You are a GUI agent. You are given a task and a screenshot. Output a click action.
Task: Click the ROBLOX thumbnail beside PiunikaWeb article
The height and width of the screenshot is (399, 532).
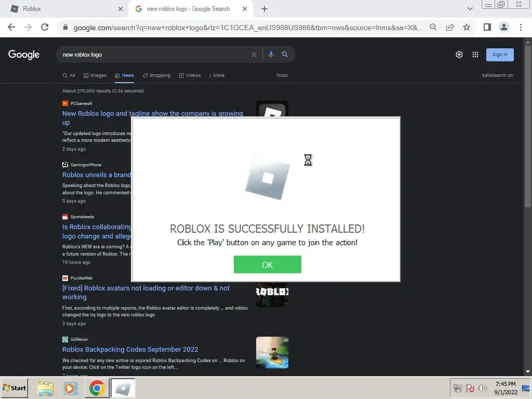(x=272, y=294)
